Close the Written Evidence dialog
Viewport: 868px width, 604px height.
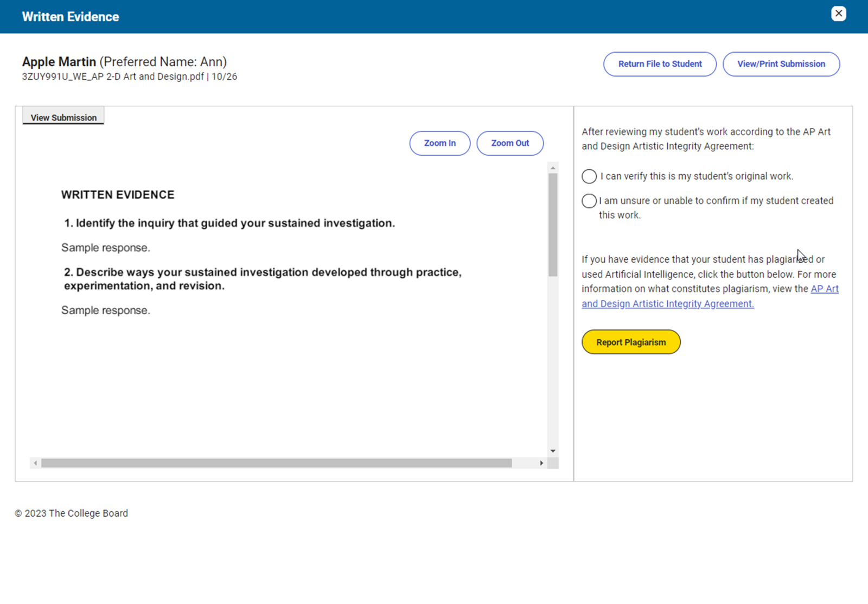pyautogui.click(x=838, y=14)
